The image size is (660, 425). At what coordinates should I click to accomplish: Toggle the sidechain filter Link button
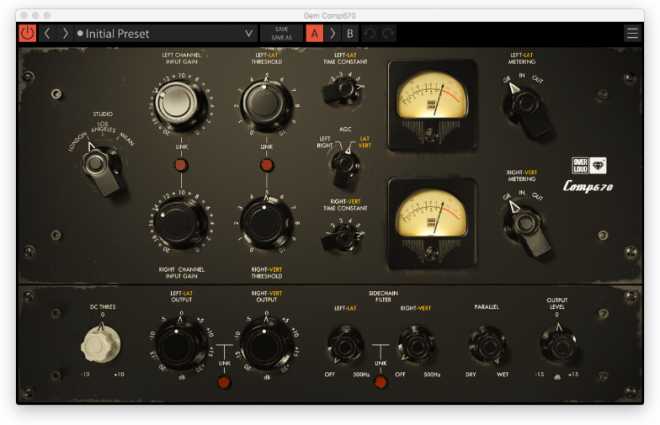[381, 382]
